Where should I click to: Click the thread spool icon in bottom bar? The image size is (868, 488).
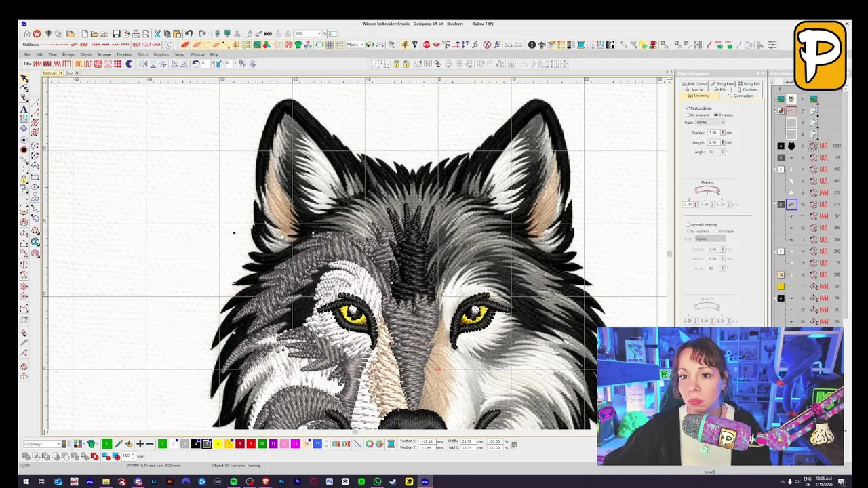(x=391, y=444)
